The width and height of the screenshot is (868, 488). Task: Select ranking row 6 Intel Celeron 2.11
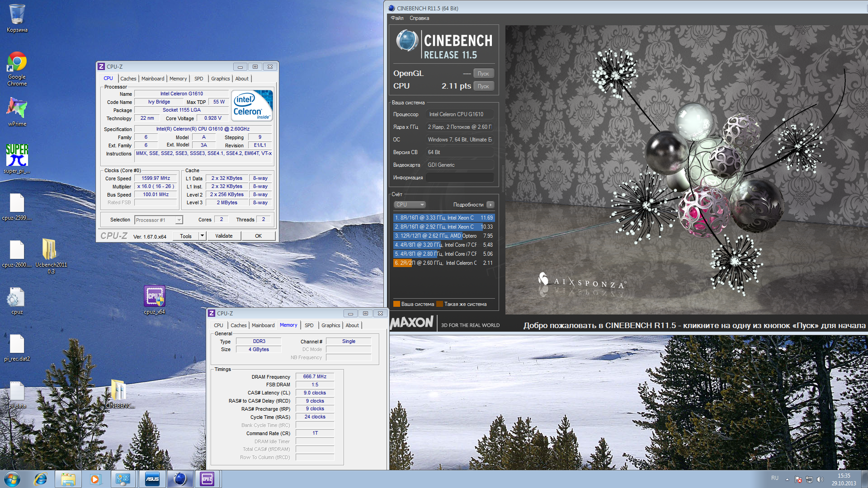pos(443,263)
